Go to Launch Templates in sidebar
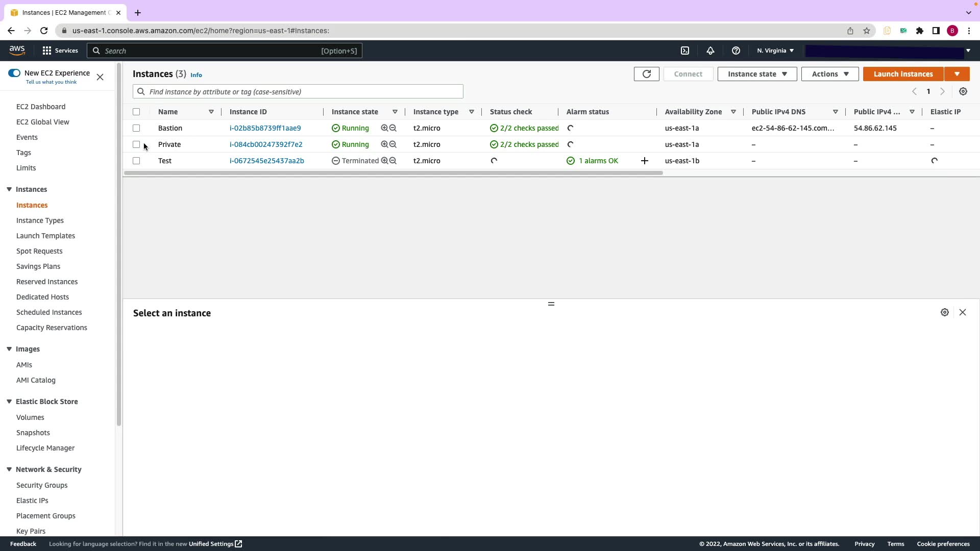This screenshot has width=980, height=551. 45,236
